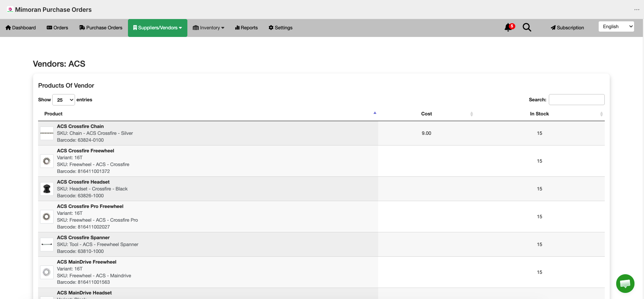Click ACS MainDrive Freewheel product thumbnail

[x=47, y=272]
